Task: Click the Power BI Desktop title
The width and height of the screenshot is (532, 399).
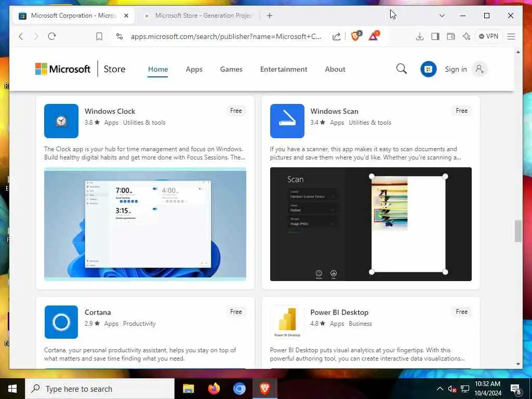Action: (x=339, y=312)
